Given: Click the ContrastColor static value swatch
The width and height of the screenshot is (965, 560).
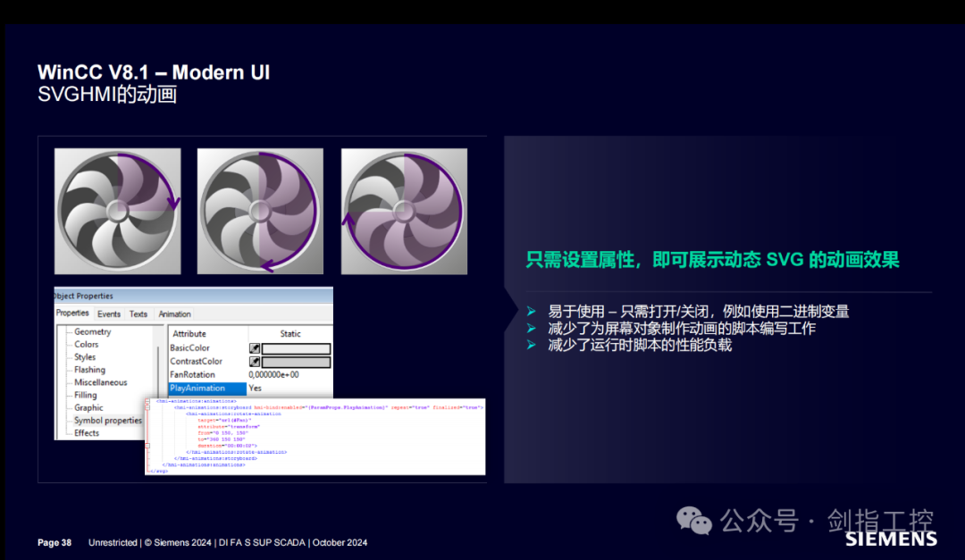Looking at the screenshot, I should (x=296, y=361).
